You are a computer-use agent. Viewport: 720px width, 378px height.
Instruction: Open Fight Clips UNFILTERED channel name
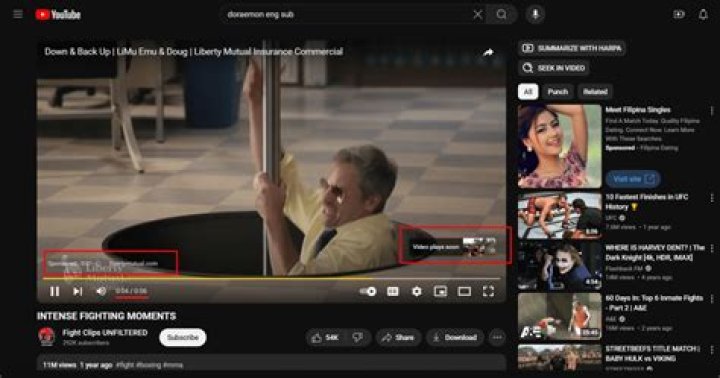coord(105,333)
